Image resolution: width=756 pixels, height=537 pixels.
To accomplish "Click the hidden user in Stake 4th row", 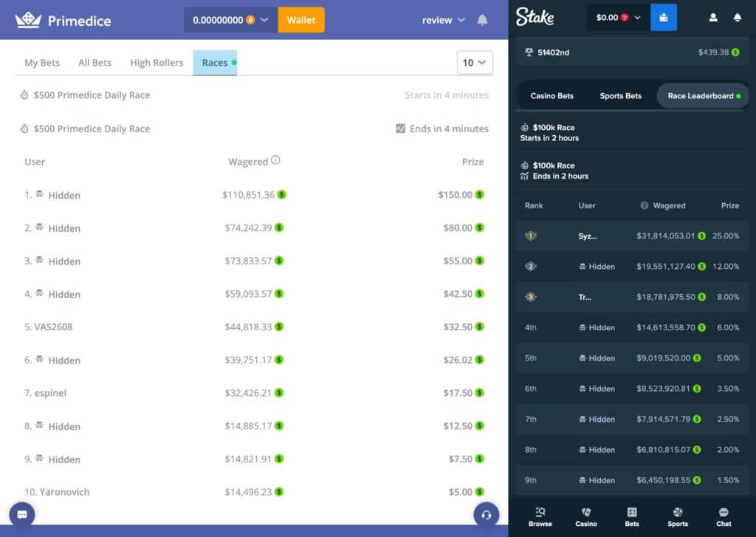I will 597,328.
